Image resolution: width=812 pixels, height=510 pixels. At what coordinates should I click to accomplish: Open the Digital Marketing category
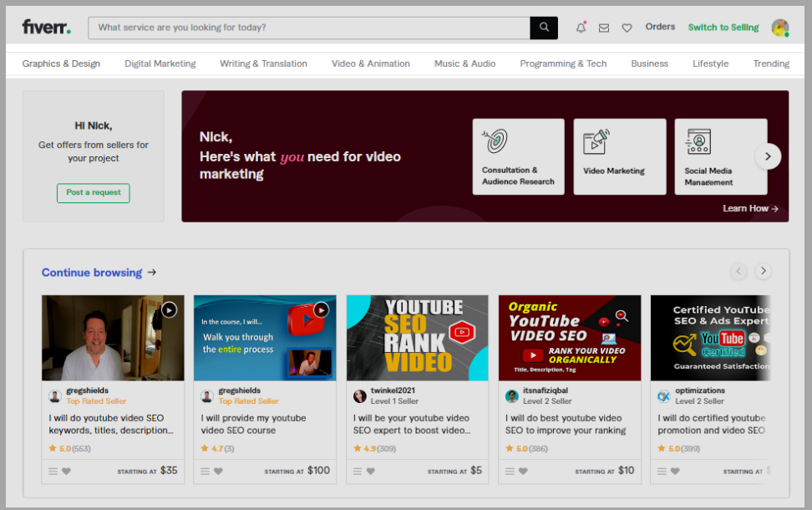click(160, 64)
